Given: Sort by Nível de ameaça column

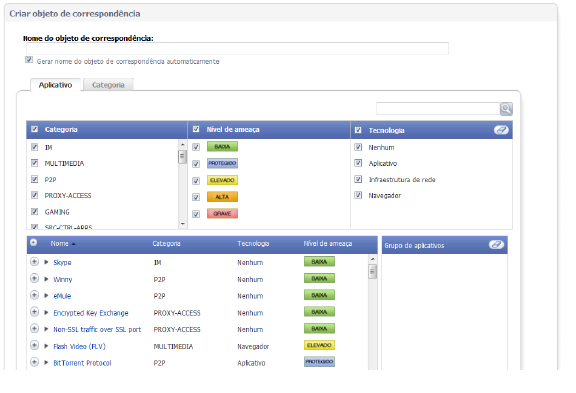Looking at the screenshot, I should (328, 244).
